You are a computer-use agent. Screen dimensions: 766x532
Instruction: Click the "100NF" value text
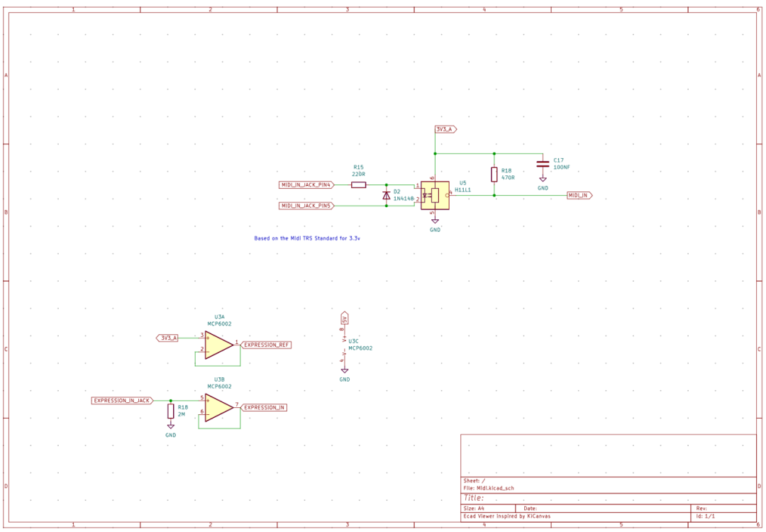(561, 167)
